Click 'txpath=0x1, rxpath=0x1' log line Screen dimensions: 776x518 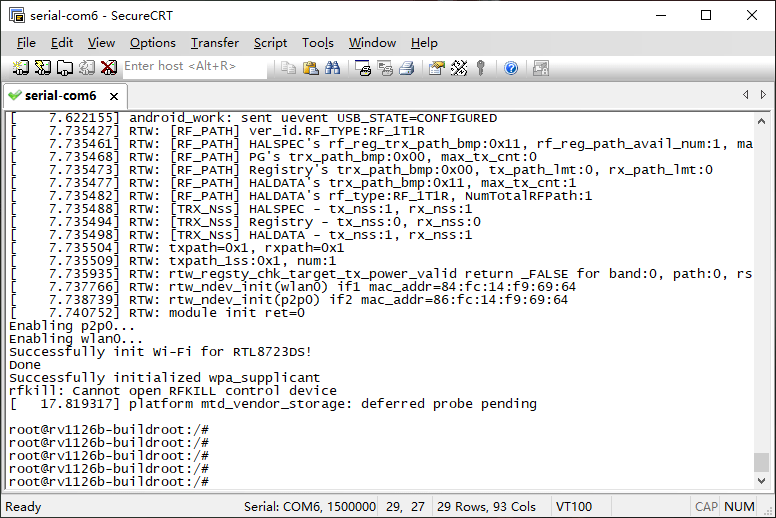pyautogui.click(x=177, y=248)
